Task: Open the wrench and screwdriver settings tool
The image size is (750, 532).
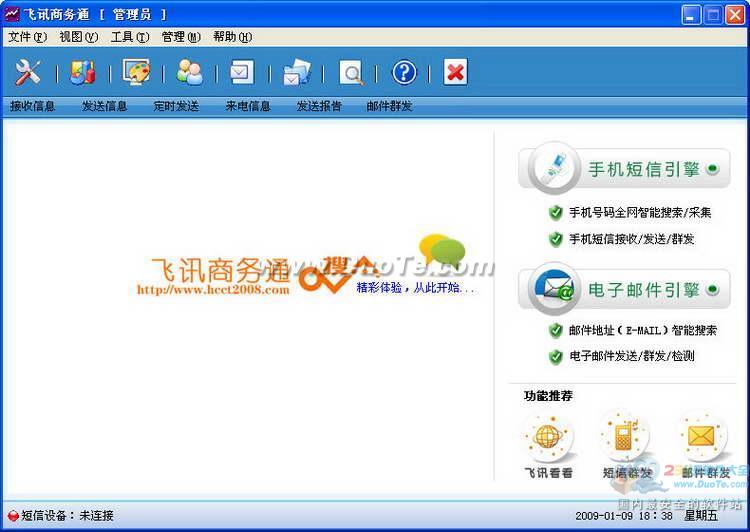Action: 27,73
